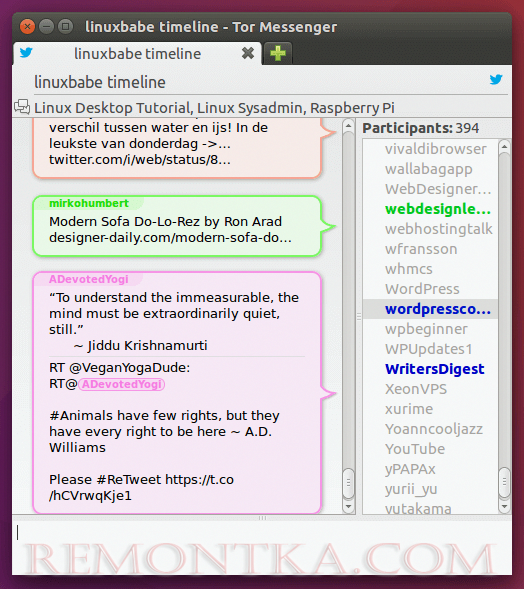Click the conversation scroll-down arrow
524x589 pixels.
coord(349,507)
